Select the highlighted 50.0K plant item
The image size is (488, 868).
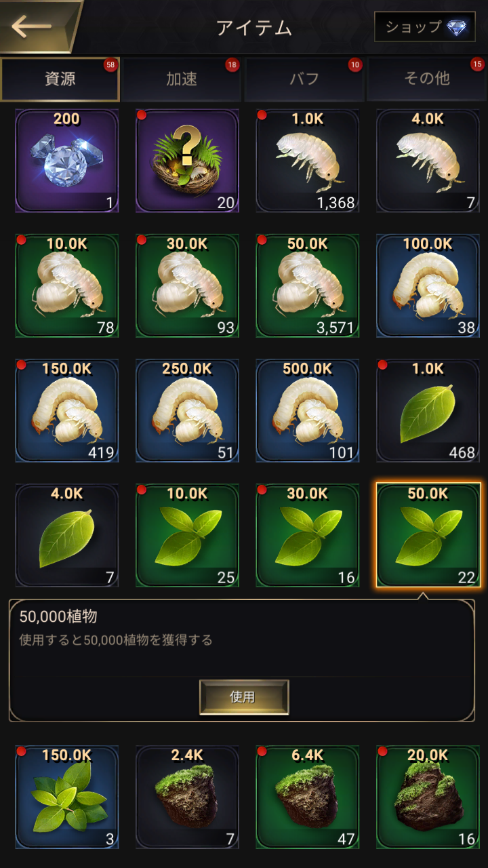pyautogui.click(x=428, y=536)
